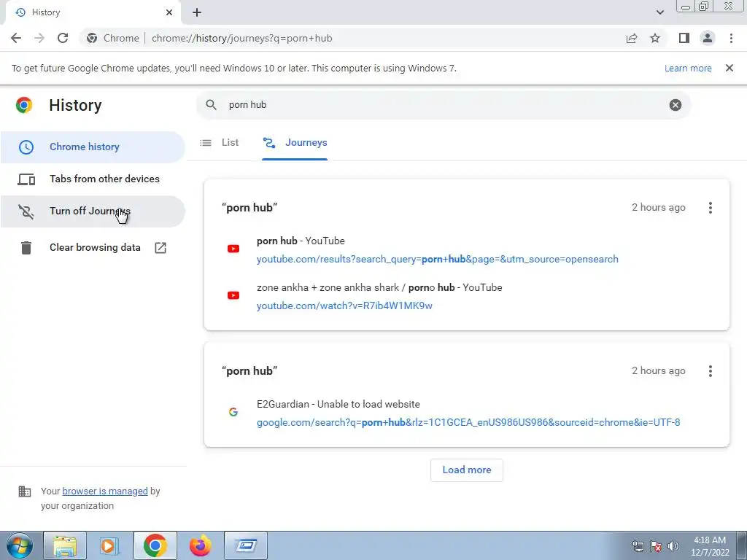Open the side panel icon

click(x=684, y=38)
